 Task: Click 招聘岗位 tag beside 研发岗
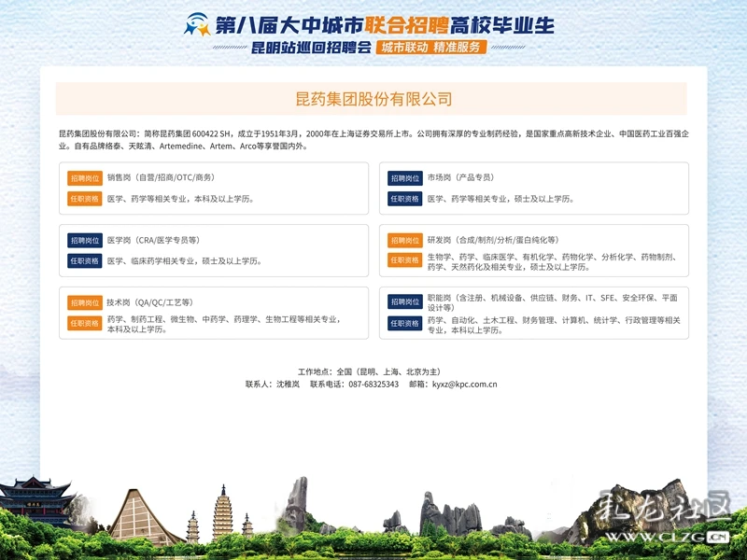point(405,241)
